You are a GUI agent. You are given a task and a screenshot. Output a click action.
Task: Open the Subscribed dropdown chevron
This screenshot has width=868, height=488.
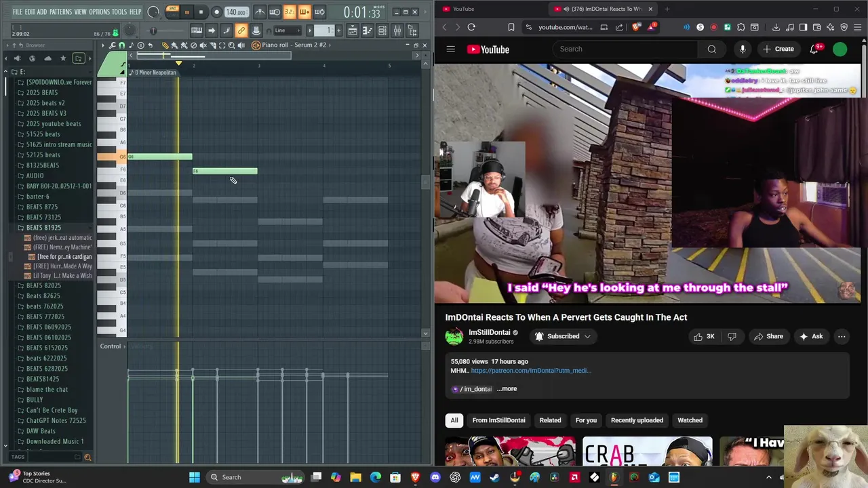coord(587,336)
